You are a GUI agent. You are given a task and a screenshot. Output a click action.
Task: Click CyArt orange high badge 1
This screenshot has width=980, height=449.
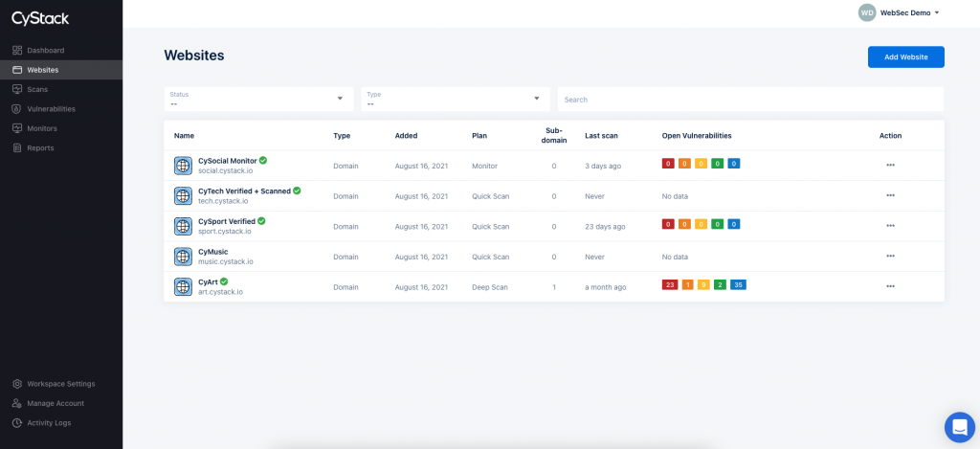tap(687, 285)
